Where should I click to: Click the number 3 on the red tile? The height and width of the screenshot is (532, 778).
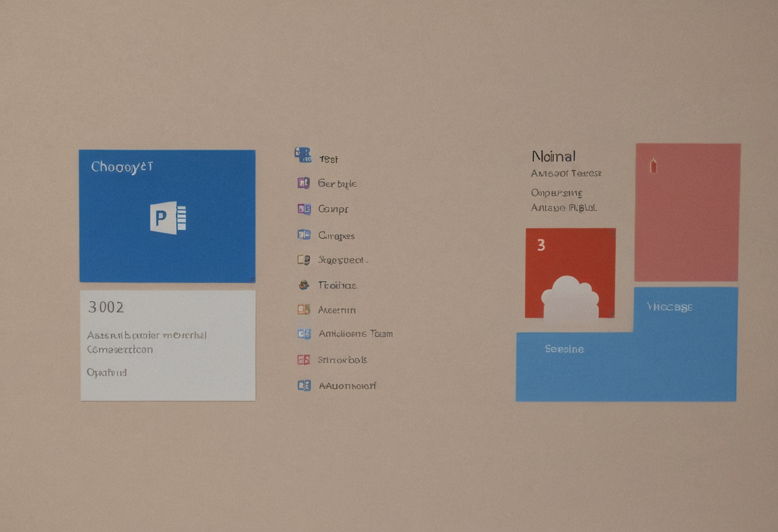pyautogui.click(x=541, y=245)
